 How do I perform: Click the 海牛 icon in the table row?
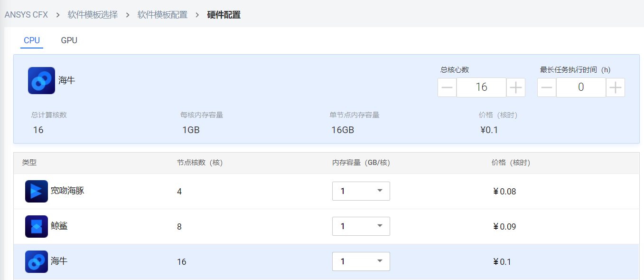pos(37,262)
